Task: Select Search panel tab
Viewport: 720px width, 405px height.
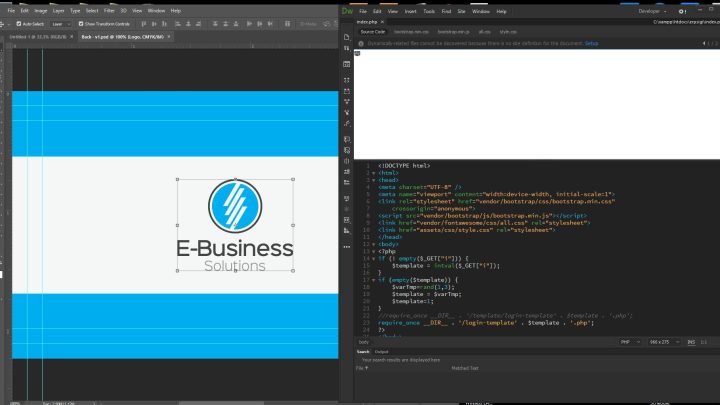Action: click(x=363, y=352)
